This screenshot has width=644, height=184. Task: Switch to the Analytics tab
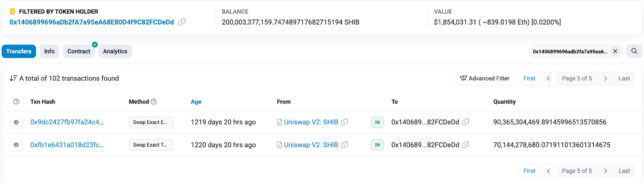[x=115, y=51]
